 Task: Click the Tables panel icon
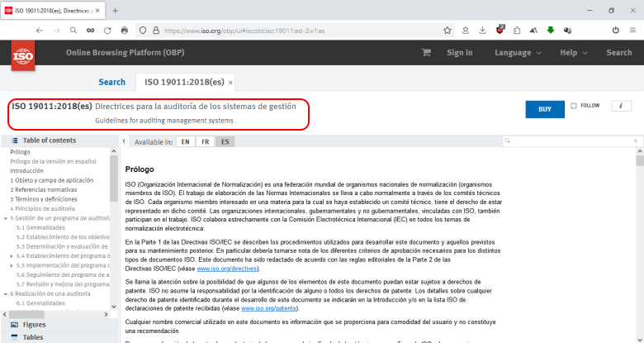14,337
